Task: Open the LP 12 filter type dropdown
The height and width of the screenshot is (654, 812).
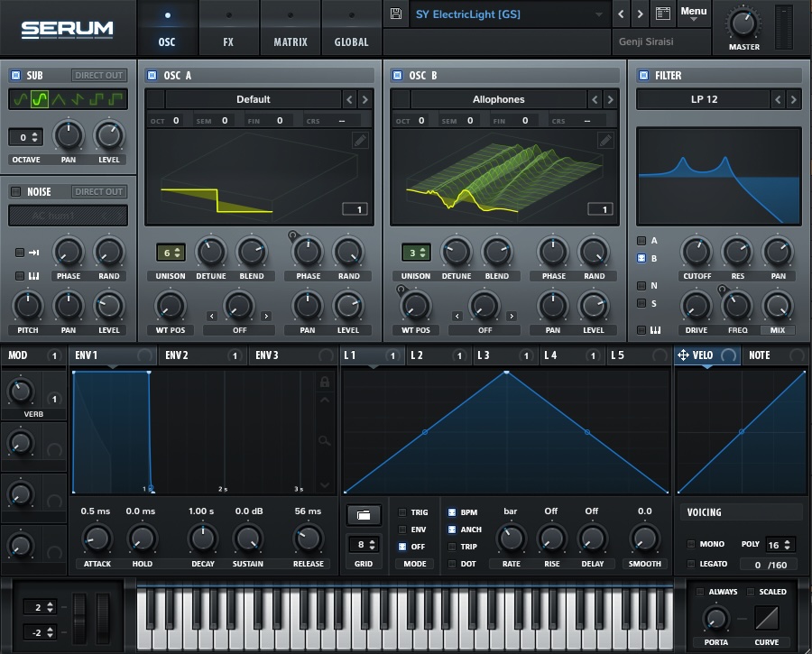Action: pos(704,99)
